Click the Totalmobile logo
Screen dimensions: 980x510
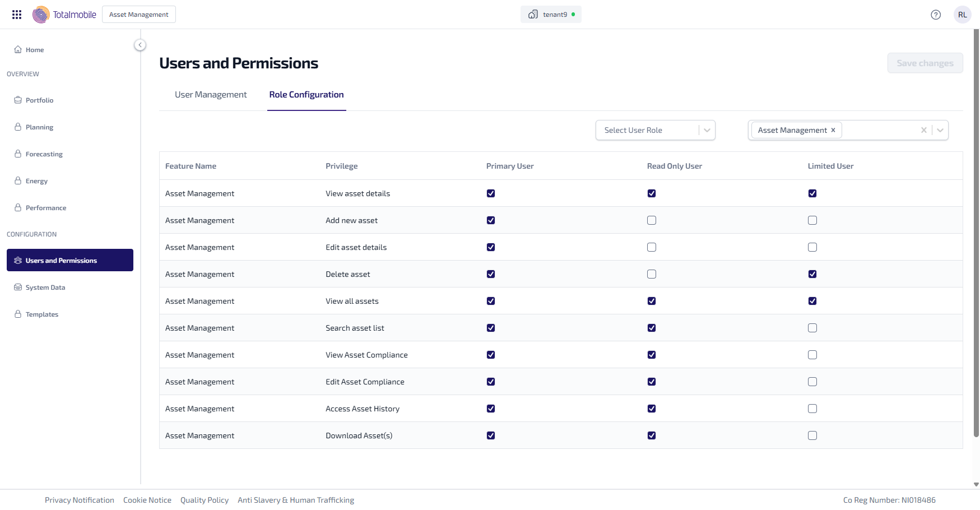tap(64, 15)
